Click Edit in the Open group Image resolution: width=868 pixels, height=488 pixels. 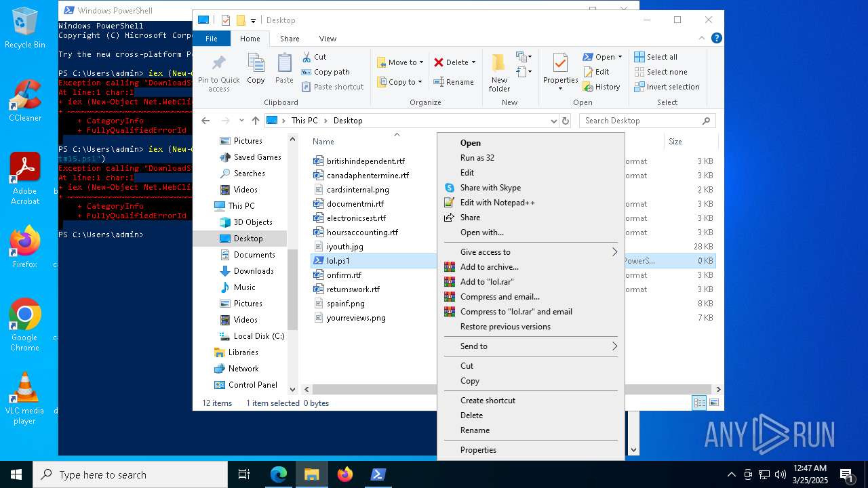point(596,72)
